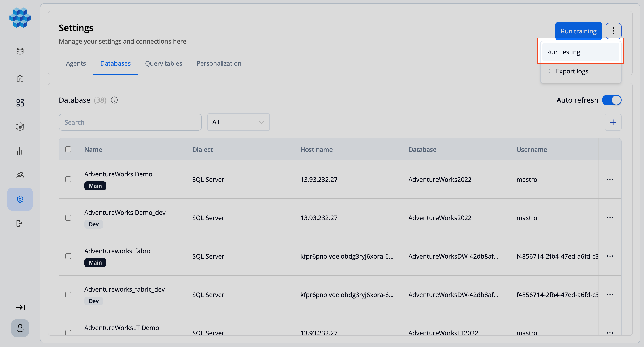Switch to the Databases tab
644x347 pixels.
pyautogui.click(x=115, y=63)
